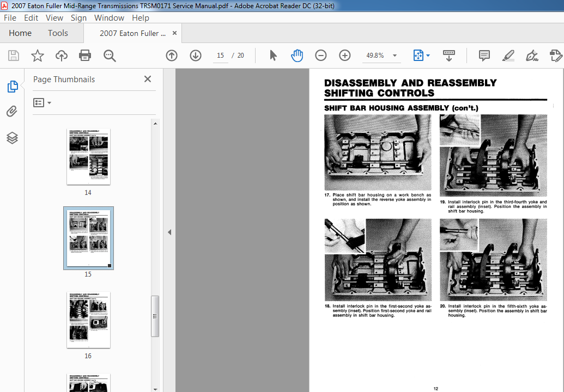Open the Edit menu

pos(31,18)
